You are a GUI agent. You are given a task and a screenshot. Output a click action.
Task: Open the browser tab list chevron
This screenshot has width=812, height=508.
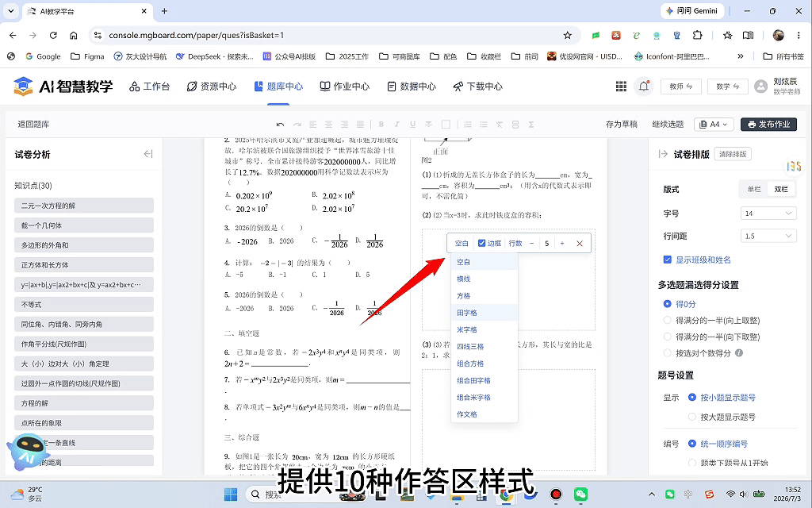(x=11, y=11)
